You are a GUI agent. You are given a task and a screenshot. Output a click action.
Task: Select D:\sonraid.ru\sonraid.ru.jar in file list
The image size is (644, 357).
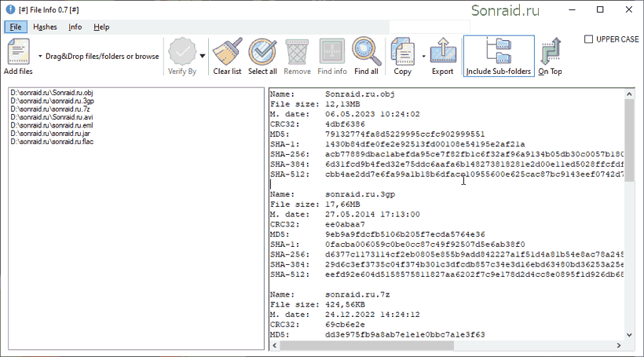click(50, 134)
